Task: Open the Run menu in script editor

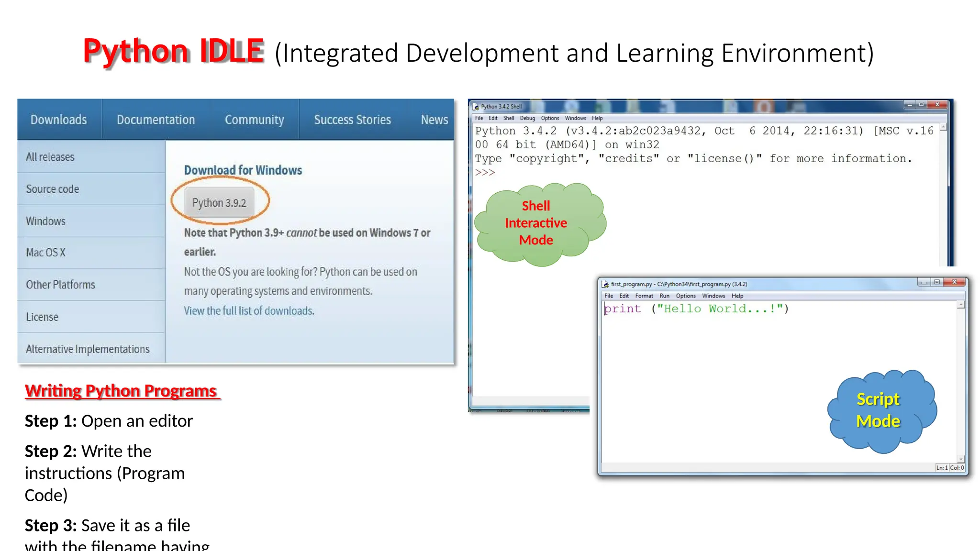Action: pos(664,296)
